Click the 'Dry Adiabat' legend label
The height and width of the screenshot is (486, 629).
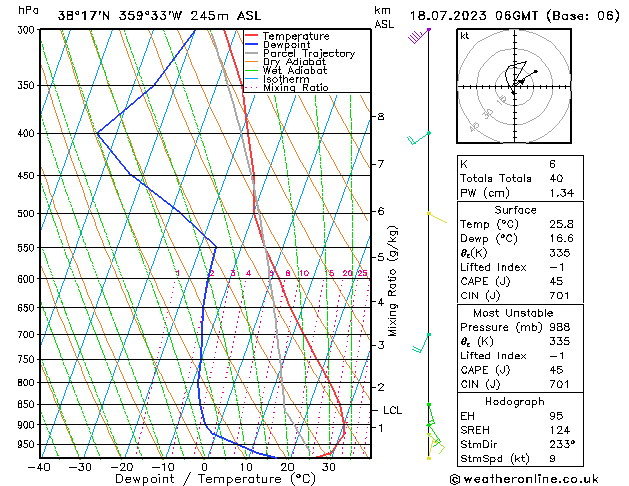pos(294,62)
